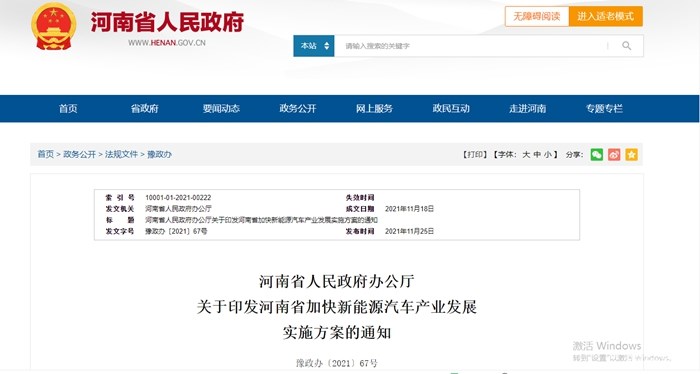Click the 成文日期 label
The height and width of the screenshot is (374, 700).
(x=360, y=209)
